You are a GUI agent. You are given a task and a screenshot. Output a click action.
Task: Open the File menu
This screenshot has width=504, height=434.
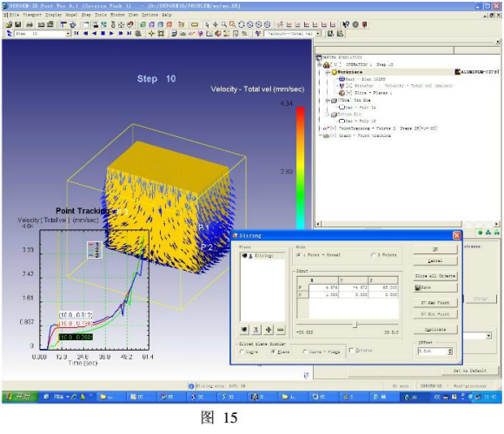(x=14, y=15)
